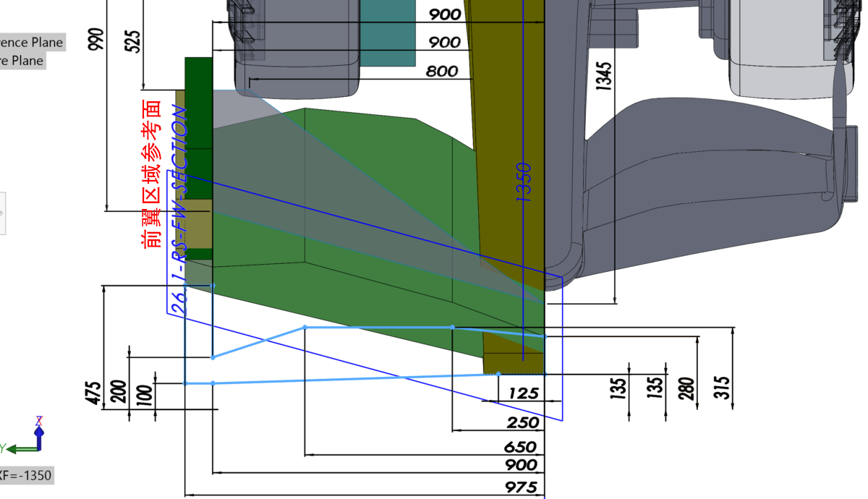Select the 975 horizontal dimension
The width and height of the screenshot is (868, 499).
(522, 487)
